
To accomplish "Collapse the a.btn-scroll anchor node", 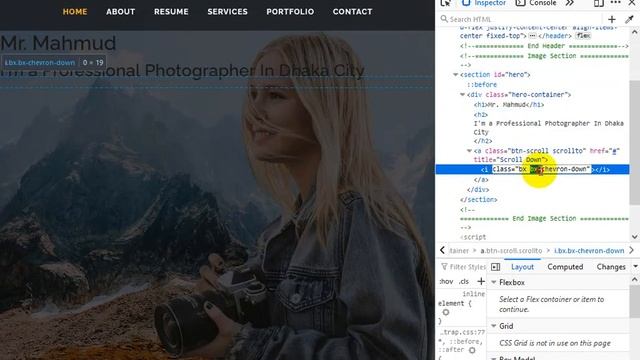I will pos(469,151).
